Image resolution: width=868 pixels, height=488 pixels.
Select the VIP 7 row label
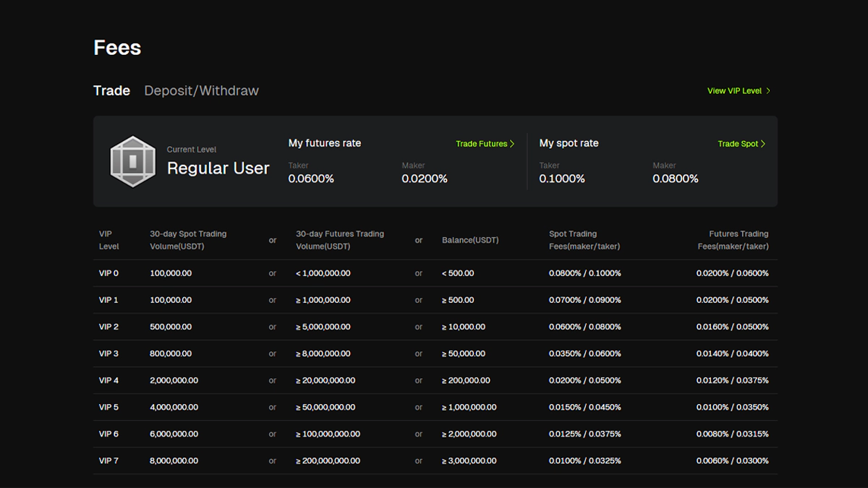(x=109, y=461)
